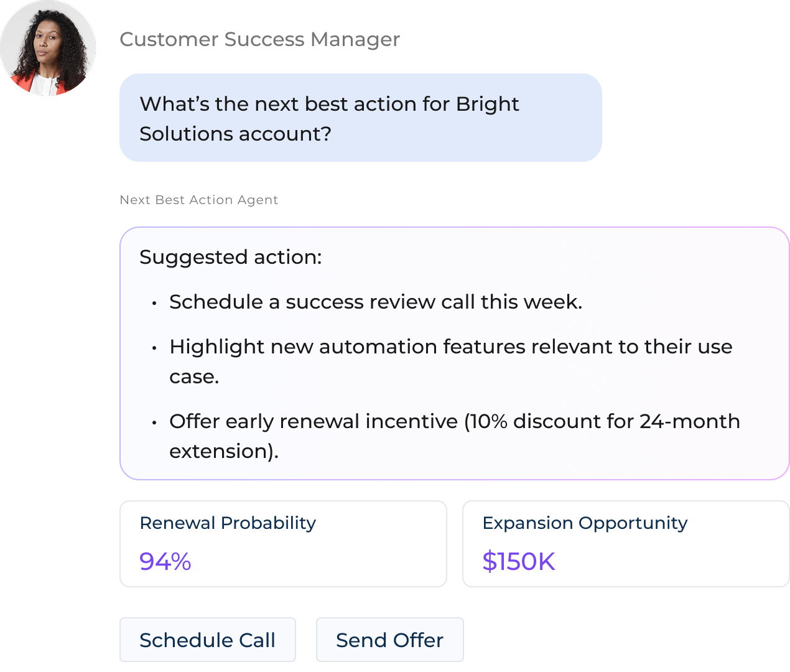The height and width of the screenshot is (672, 790).
Task: Click the Suggested action response card
Action: [454, 353]
